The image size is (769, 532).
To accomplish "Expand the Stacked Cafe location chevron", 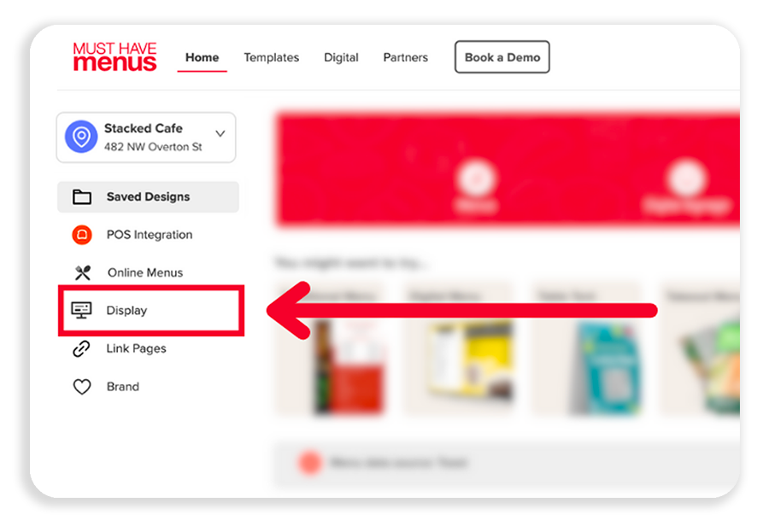I will coord(220,133).
